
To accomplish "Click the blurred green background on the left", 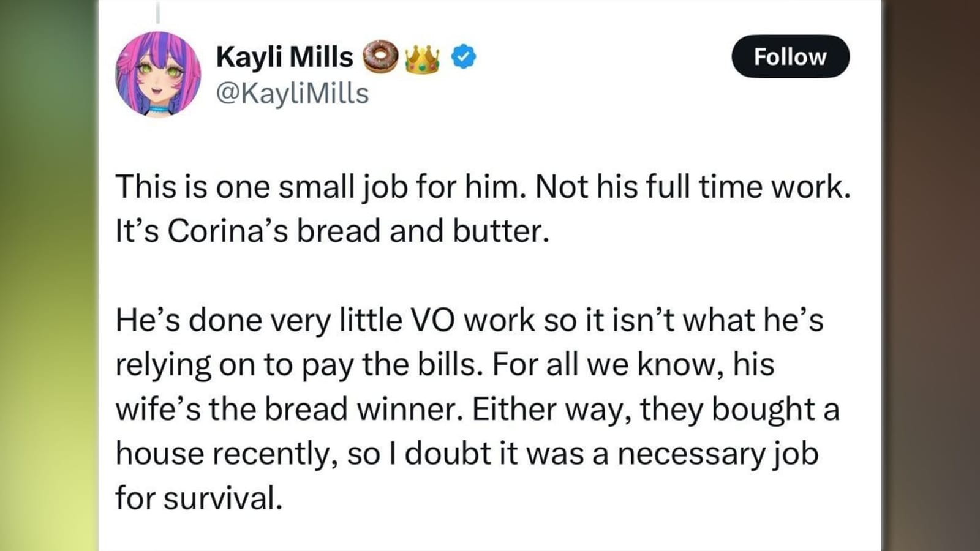I will click(x=48, y=275).
